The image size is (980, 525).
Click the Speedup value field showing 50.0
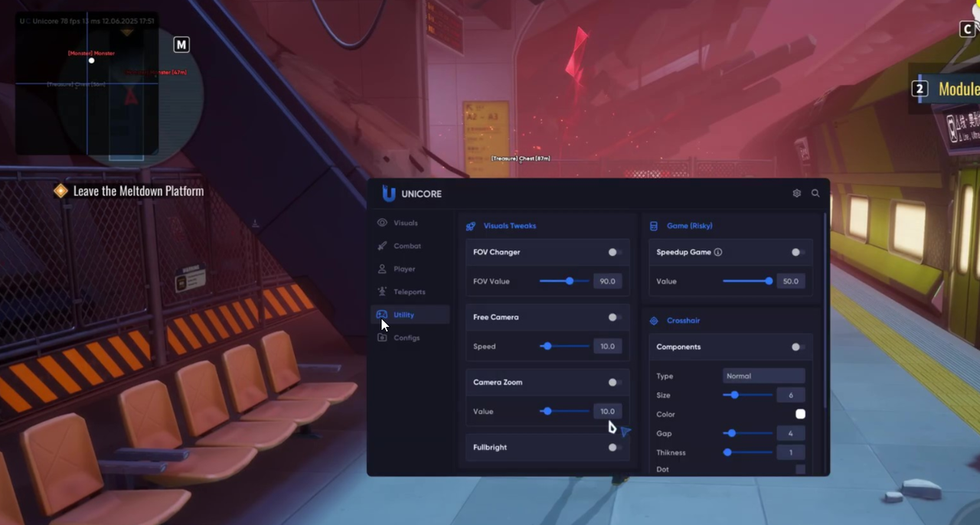[x=791, y=281]
